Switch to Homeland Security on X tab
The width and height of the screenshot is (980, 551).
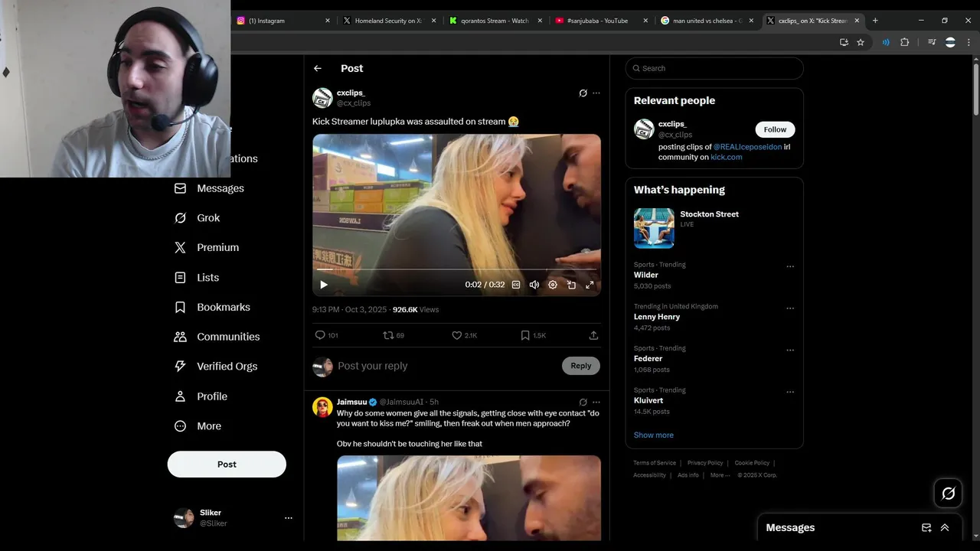click(x=390, y=21)
